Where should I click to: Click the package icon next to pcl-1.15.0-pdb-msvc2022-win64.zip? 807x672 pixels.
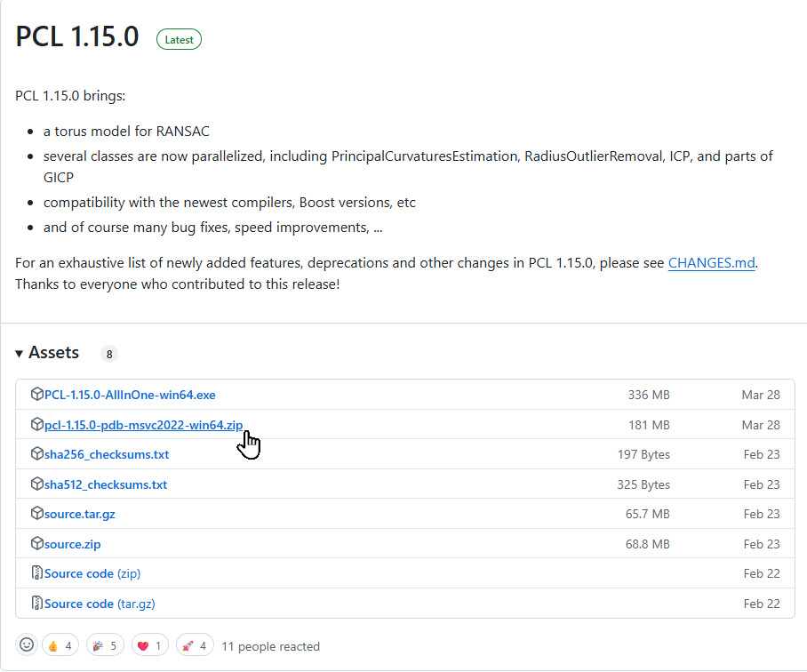[36, 425]
